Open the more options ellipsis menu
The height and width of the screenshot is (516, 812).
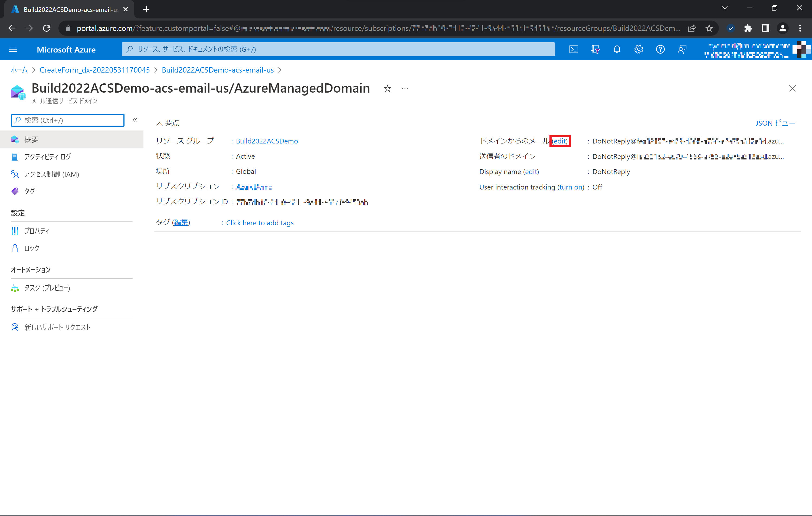tap(405, 88)
